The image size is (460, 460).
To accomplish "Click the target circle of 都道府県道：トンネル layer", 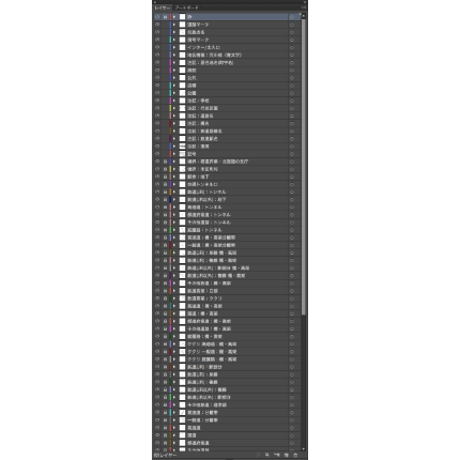I will pos(292,215).
